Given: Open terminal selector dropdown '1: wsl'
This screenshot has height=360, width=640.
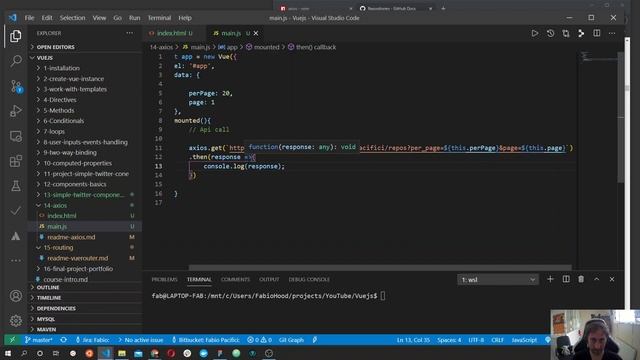Looking at the screenshot, I should [x=498, y=280].
